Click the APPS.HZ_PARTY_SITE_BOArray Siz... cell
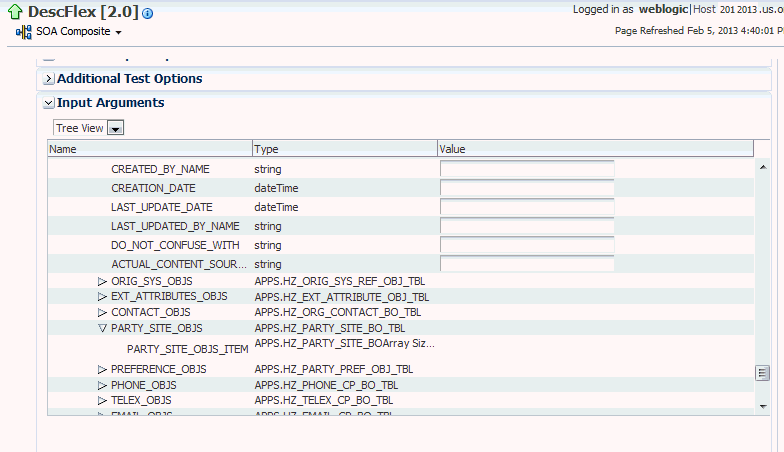This screenshot has height=452, width=784. click(344, 344)
